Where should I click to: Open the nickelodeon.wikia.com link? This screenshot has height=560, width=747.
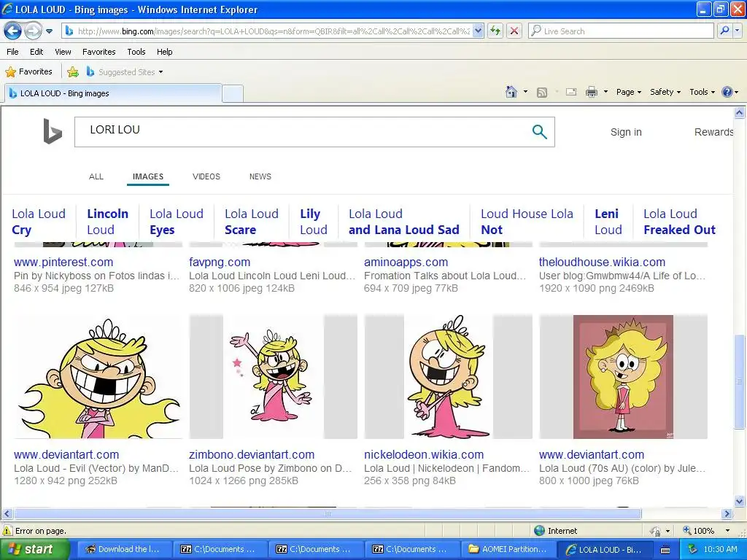point(424,455)
